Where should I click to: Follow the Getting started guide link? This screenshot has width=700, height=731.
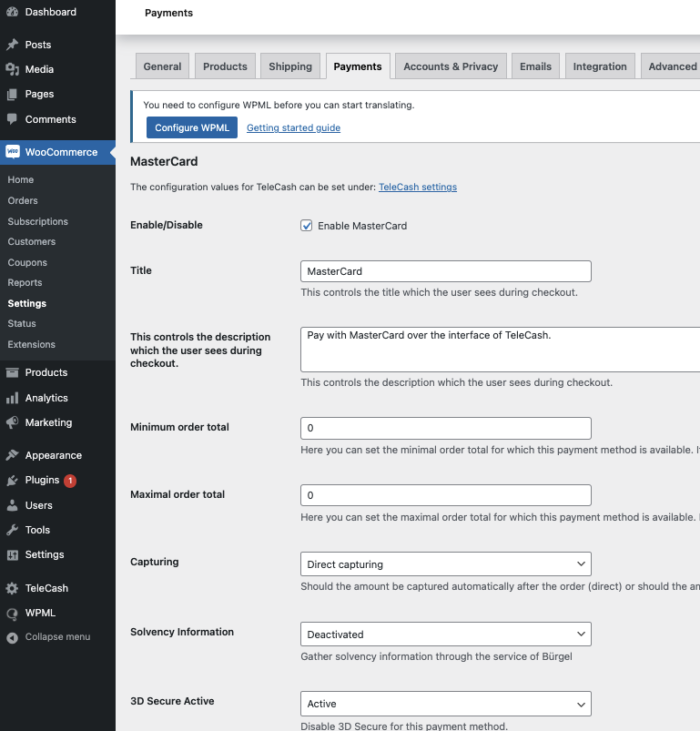pos(293,128)
